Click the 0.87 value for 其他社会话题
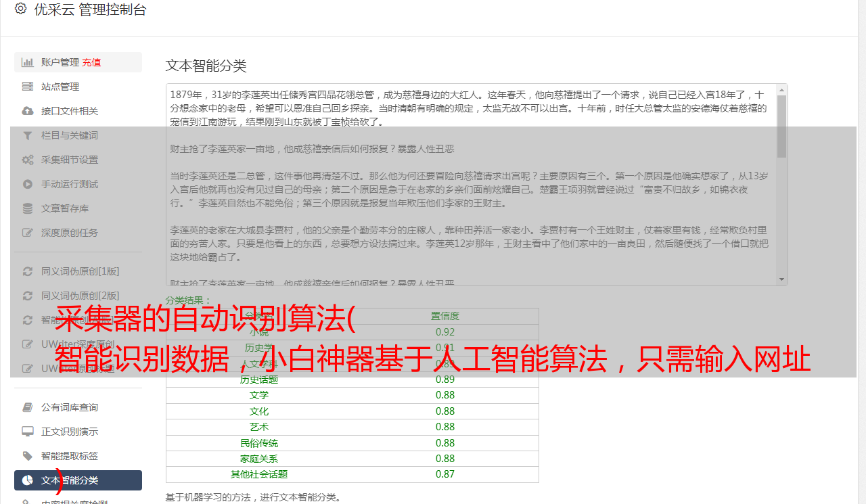Viewport: 866px width, 504px height. pyautogui.click(x=445, y=475)
